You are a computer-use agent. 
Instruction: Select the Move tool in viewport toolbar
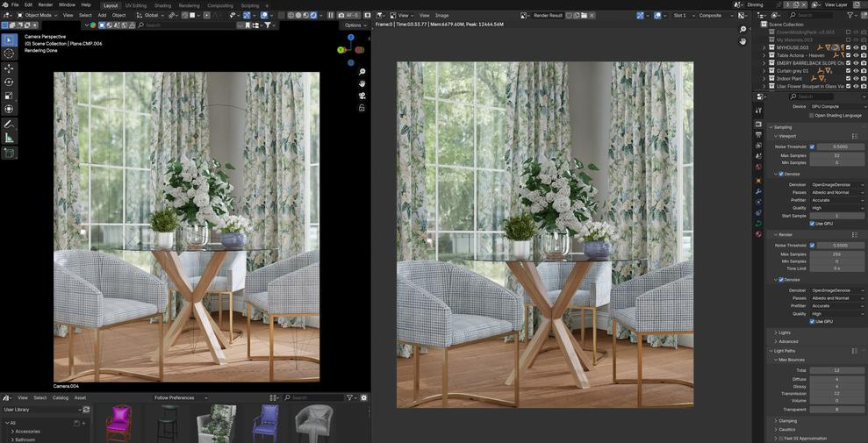[9, 68]
